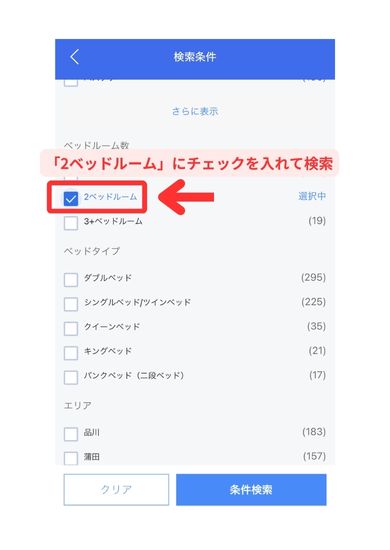Check the 3+ベッドルーム checkbox
390x550 pixels.
pos(71,223)
